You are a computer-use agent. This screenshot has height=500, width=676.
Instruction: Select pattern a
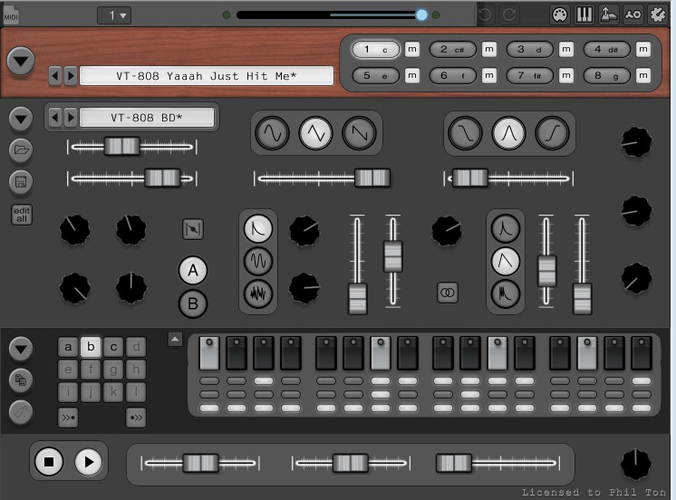(68, 347)
